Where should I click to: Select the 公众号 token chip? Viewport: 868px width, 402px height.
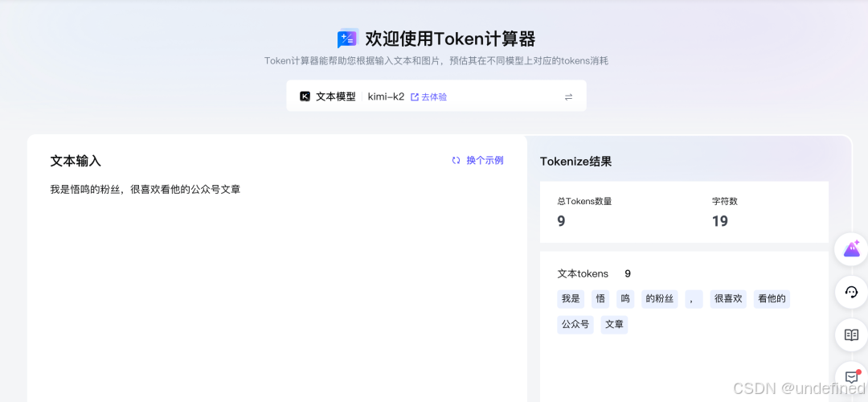point(575,325)
